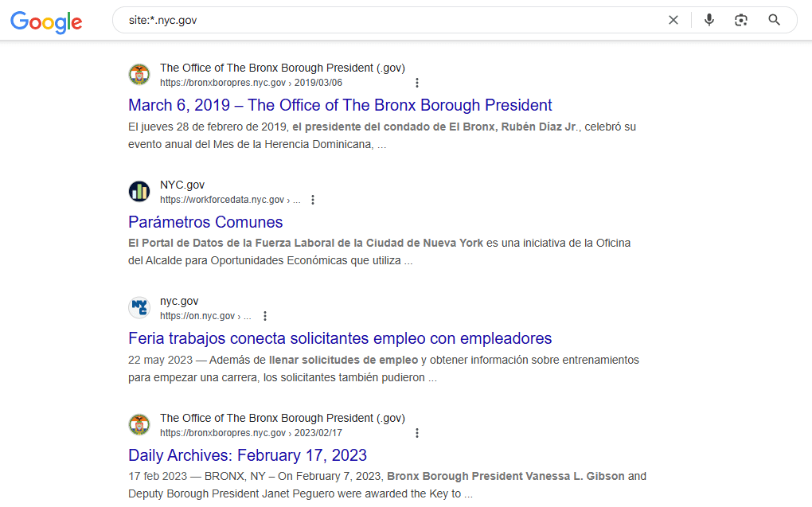Click NYC logo favicon of on.nyc.gov result

click(139, 307)
